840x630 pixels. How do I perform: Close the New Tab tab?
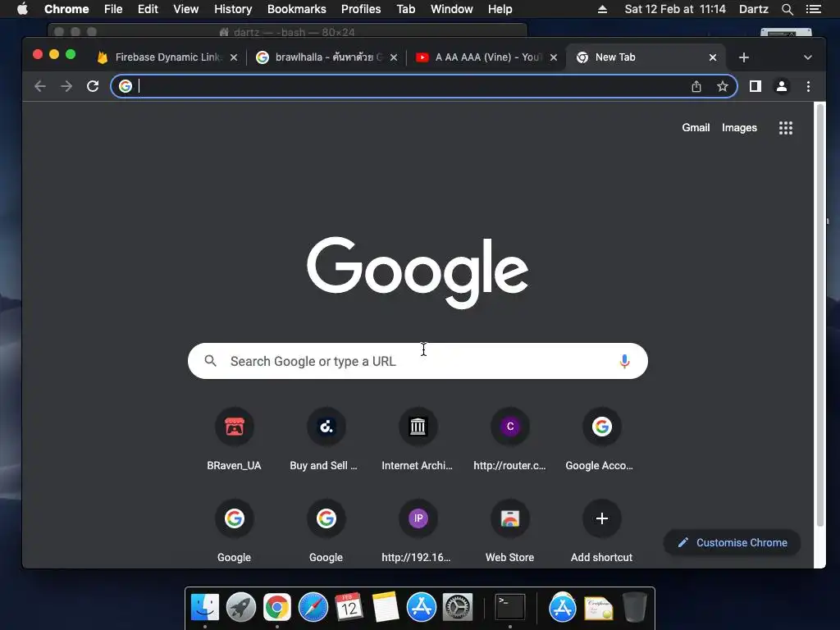[713, 57]
